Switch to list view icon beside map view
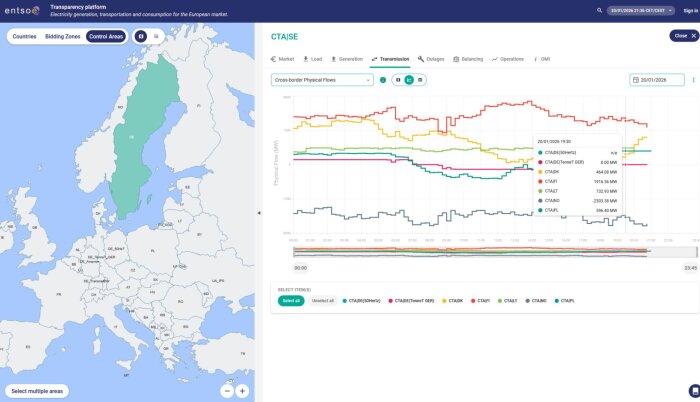Image resolution: width=700 pixels, height=402 pixels. (x=156, y=36)
